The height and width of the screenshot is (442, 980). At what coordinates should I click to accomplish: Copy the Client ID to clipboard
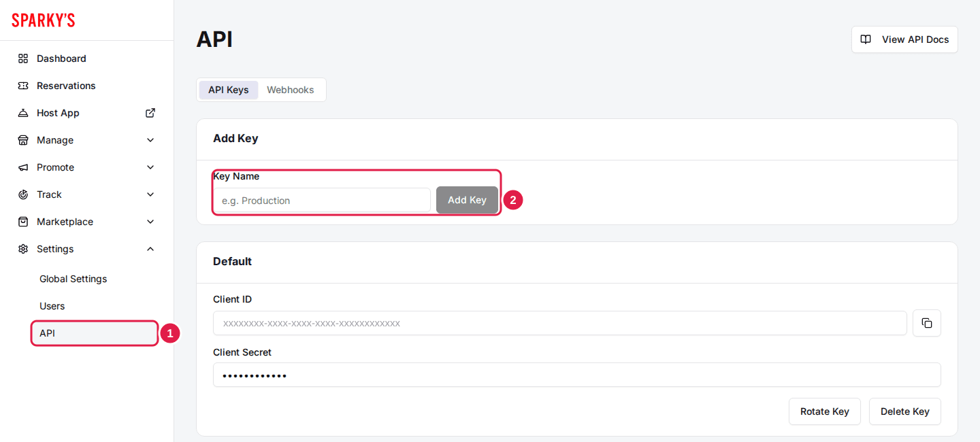(926, 323)
